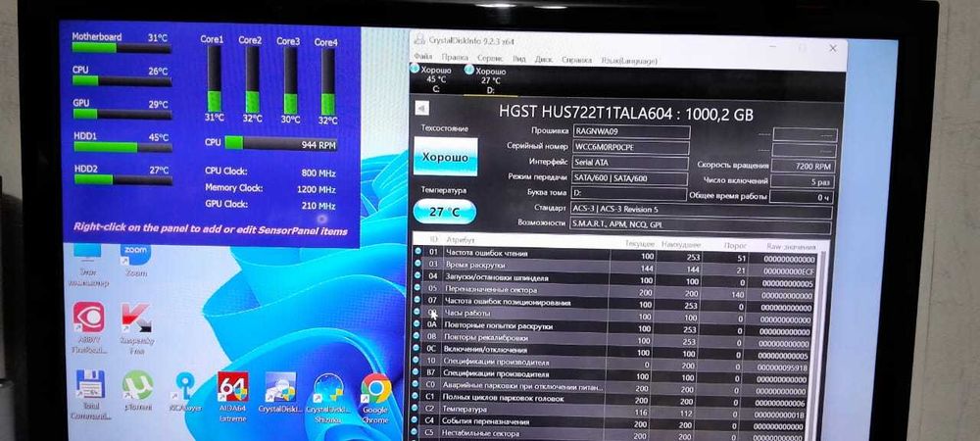
Task: Click the transfer mode field SATA/600 | SATA/600
Action: pyautogui.click(x=629, y=178)
